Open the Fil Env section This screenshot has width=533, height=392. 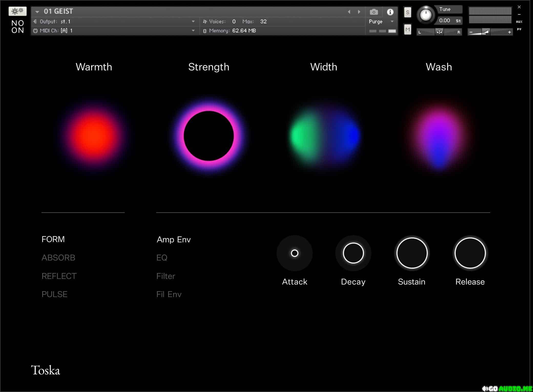point(169,294)
